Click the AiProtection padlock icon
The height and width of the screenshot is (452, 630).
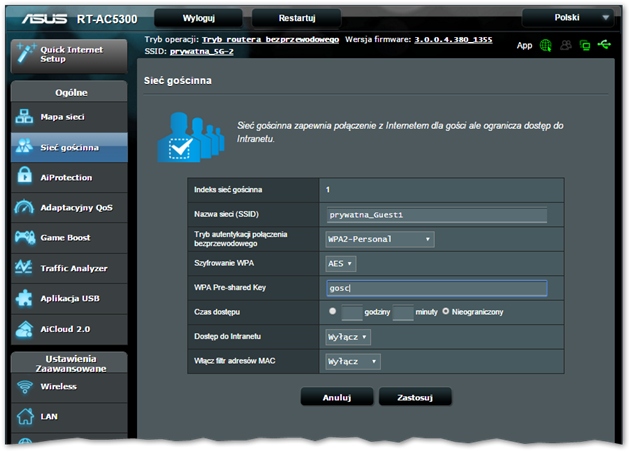pos(25,176)
